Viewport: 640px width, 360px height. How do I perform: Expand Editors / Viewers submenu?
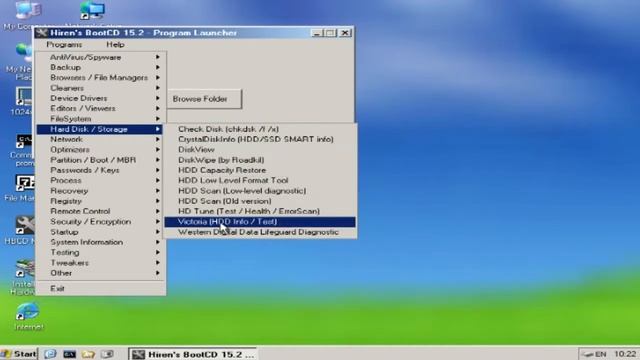tap(101, 109)
